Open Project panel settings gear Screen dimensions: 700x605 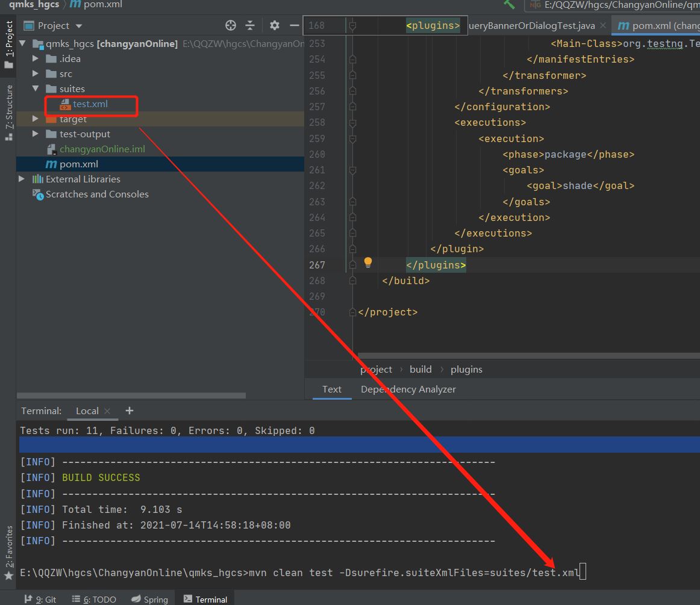[x=275, y=25]
